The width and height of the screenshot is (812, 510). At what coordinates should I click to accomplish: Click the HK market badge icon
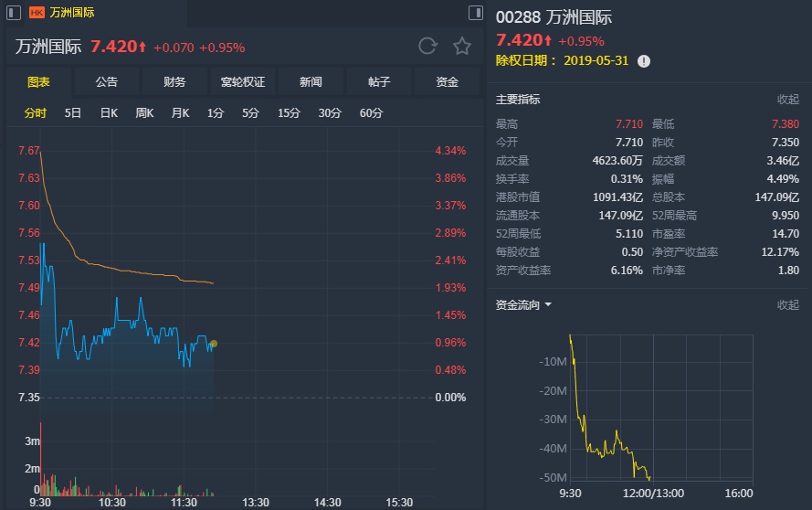pyautogui.click(x=37, y=13)
